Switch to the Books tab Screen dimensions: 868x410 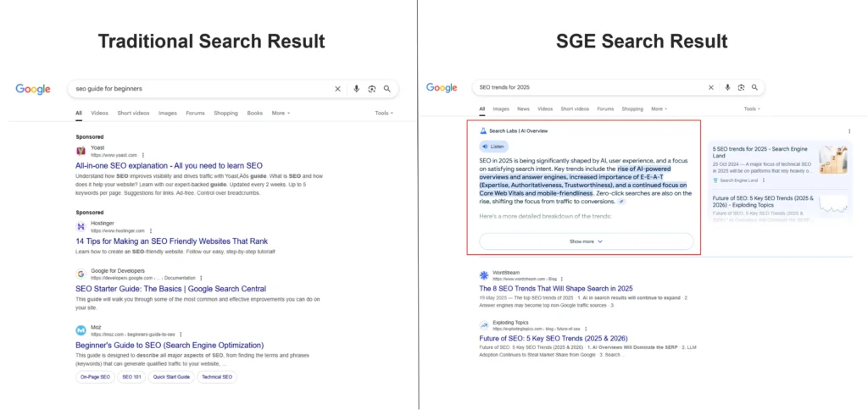tap(255, 113)
